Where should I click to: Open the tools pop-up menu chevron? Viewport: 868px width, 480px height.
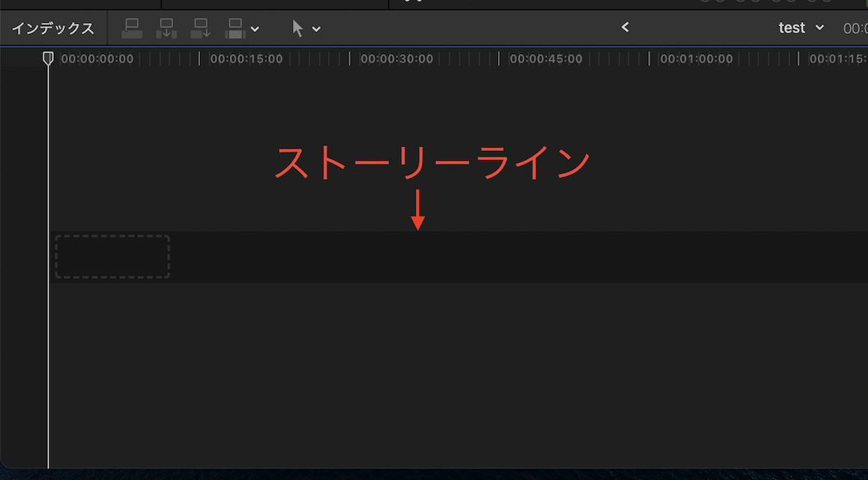click(x=316, y=29)
